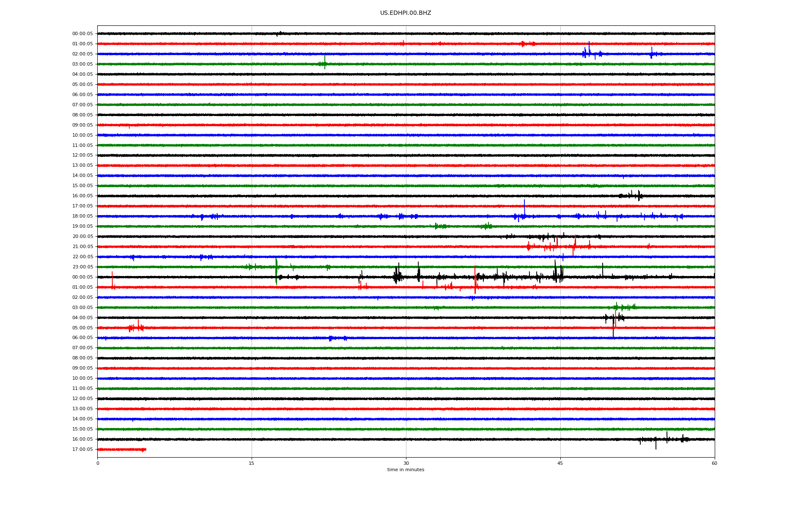812x508 pixels.
Task: Click the x-axis tick label 60
Action: point(714,463)
